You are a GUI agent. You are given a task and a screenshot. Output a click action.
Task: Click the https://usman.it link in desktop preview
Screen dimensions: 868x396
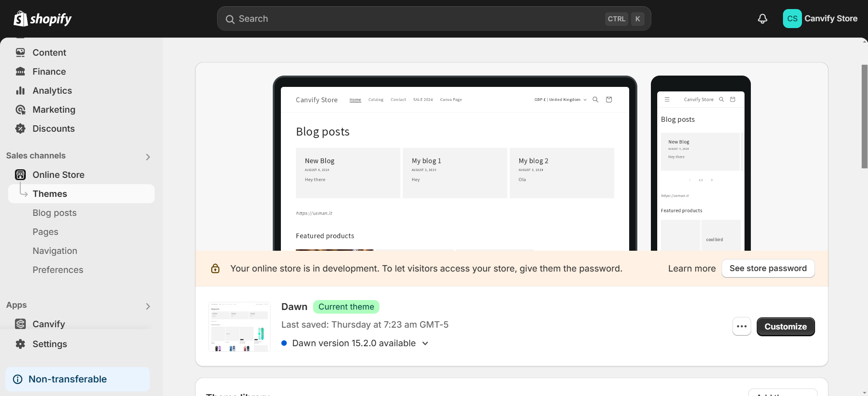[314, 213]
